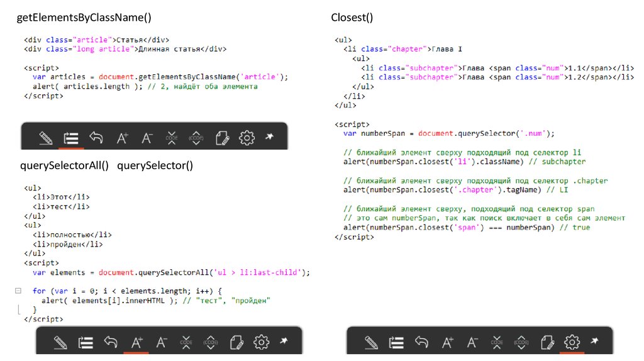Collapse the for-loop code fold marker
This screenshot has height=361, width=644.
18,291
